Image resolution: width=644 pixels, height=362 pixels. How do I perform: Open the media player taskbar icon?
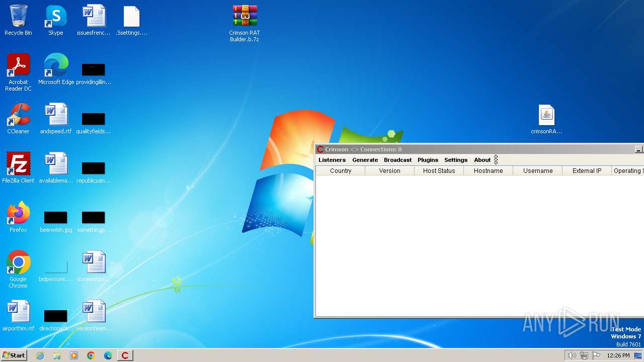[x=74, y=355]
